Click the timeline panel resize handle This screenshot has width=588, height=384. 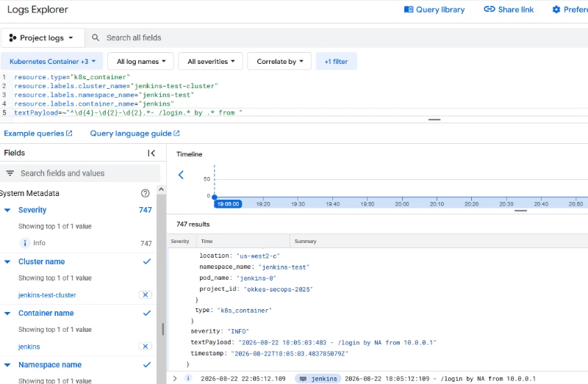(520, 211)
